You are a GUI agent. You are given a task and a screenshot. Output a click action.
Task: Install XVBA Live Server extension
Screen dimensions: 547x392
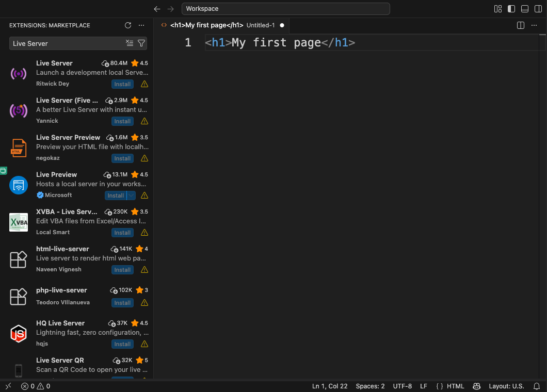[x=122, y=233]
